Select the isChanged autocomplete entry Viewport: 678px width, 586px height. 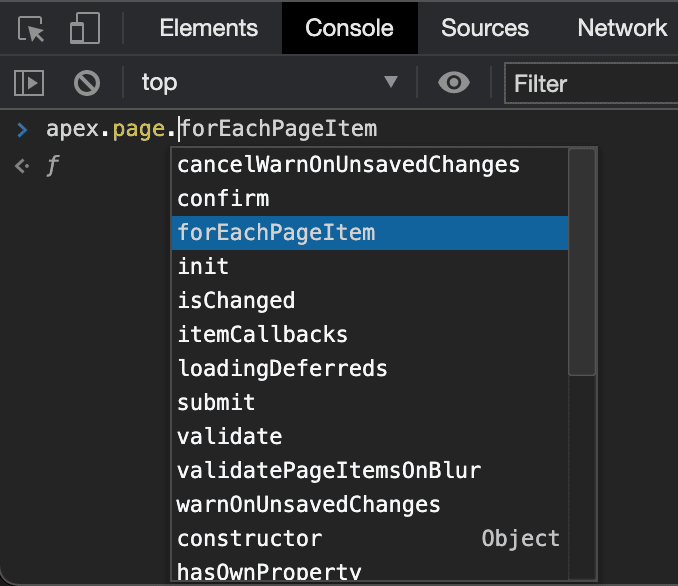tap(236, 301)
